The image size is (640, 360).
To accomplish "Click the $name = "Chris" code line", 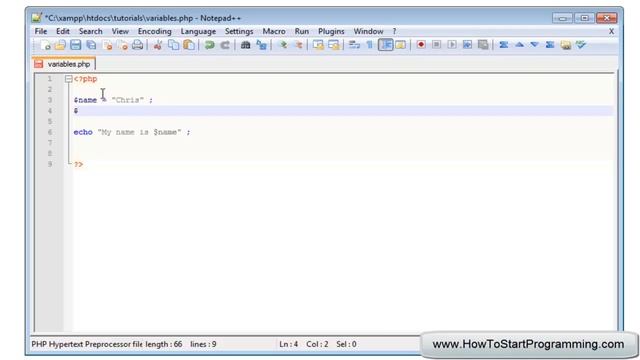I will [113, 100].
